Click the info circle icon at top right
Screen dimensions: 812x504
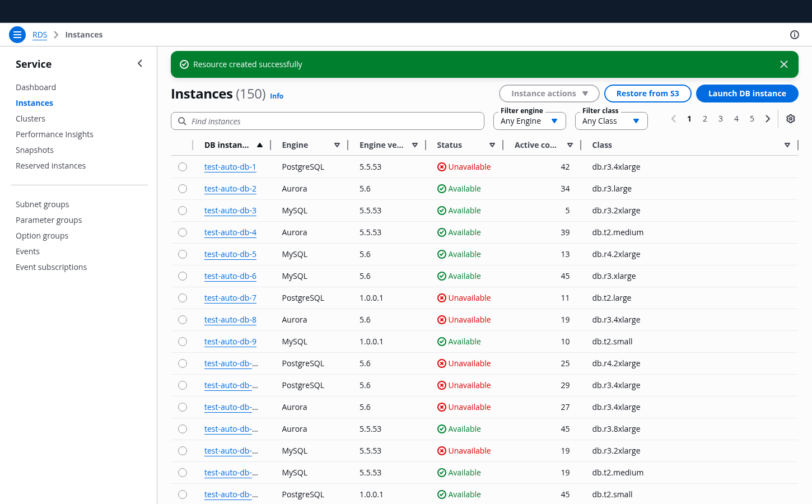click(795, 35)
